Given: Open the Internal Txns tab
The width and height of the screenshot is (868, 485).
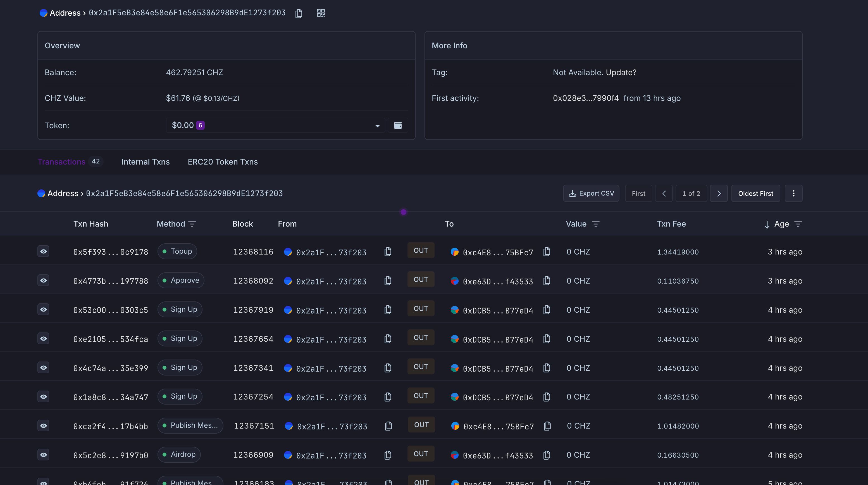Looking at the screenshot, I should [146, 162].
